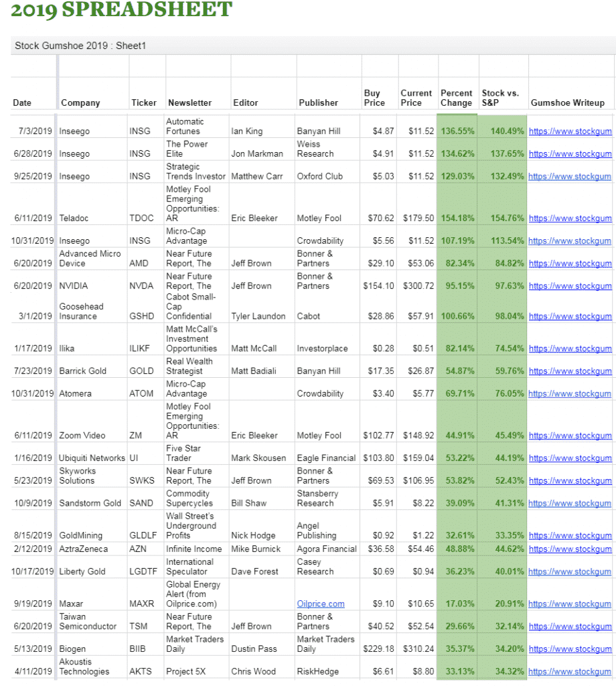Viewport: 616px width, 686px height.
Task: Click the Stock vs. S&P column header
Action: [x=500, y=98]
